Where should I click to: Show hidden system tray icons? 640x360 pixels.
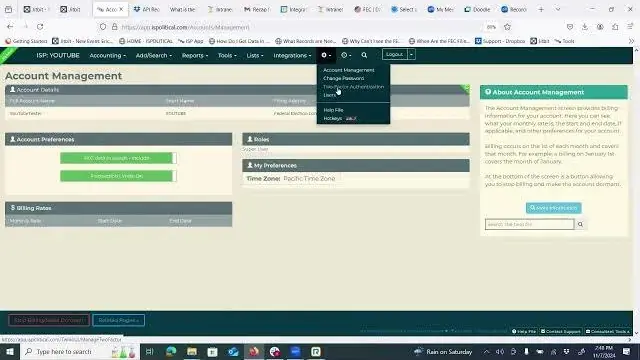pos(487,351)
